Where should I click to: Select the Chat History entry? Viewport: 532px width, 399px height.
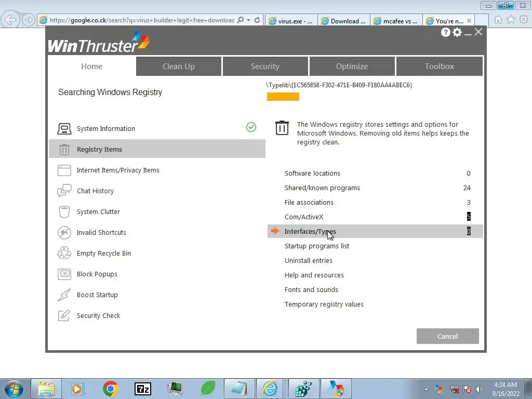(x=157, y=191)
